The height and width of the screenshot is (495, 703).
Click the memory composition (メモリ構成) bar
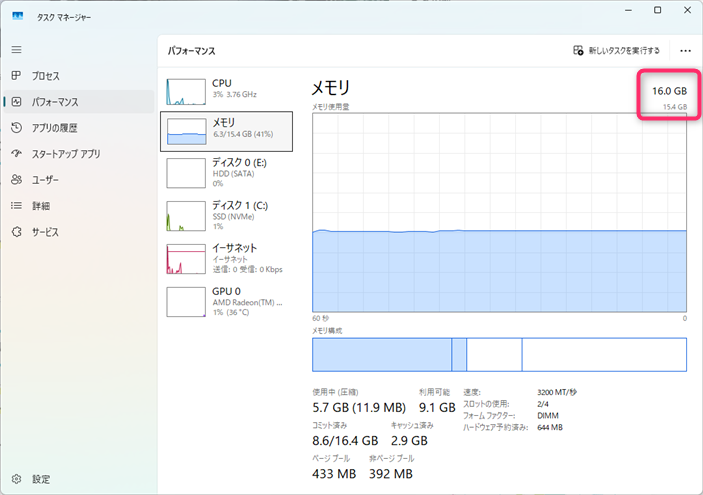(499, 354)
